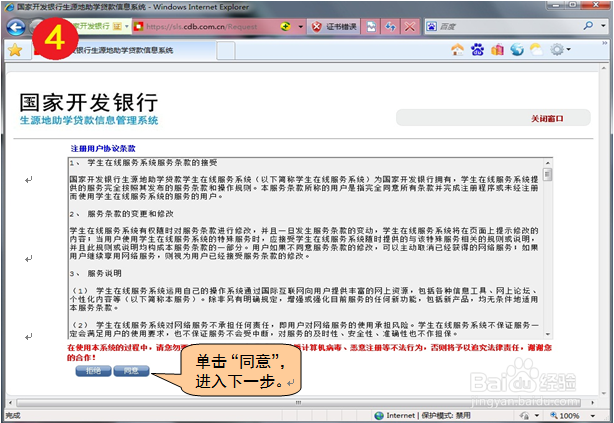Open the Favorites star icon
The height and width of the screenshot is (423, 614).
pos(15,50)
